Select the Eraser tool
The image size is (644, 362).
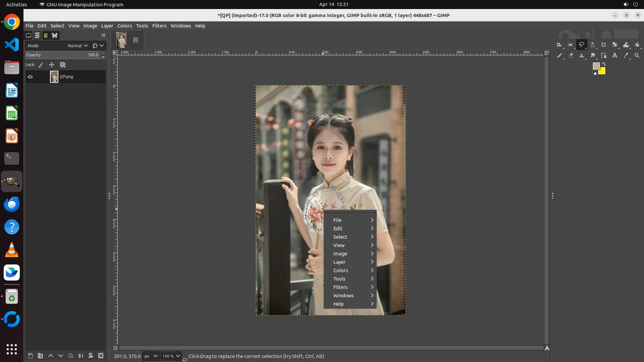[571, 56]
